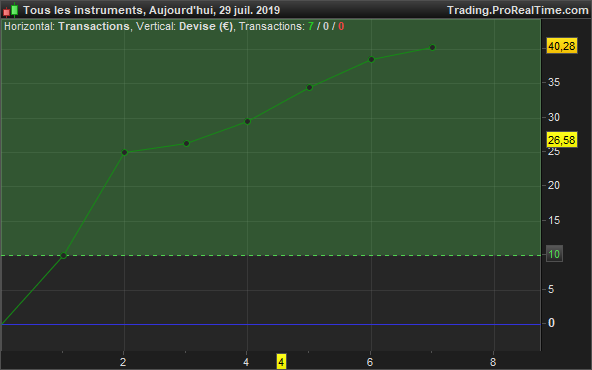Click the 30 label on vertical axis
The height and width of the screenshot is (370, 592).
[x=554, y=117]
